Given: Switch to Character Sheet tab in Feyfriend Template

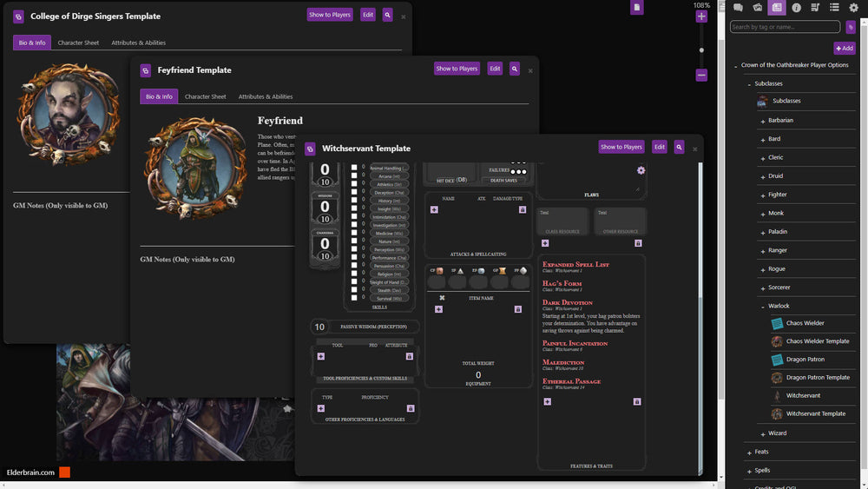Looking at the screenshot, I should click(205, 96).
